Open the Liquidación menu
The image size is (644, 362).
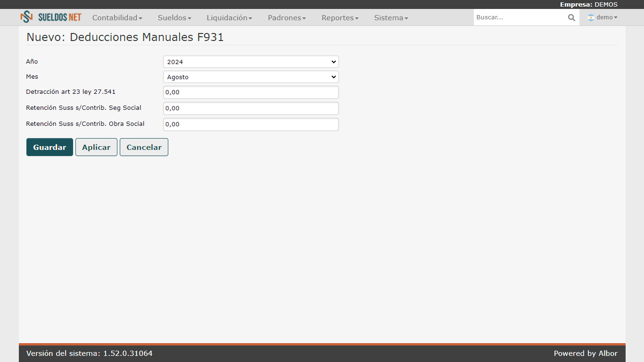click(x=229, y=17)
